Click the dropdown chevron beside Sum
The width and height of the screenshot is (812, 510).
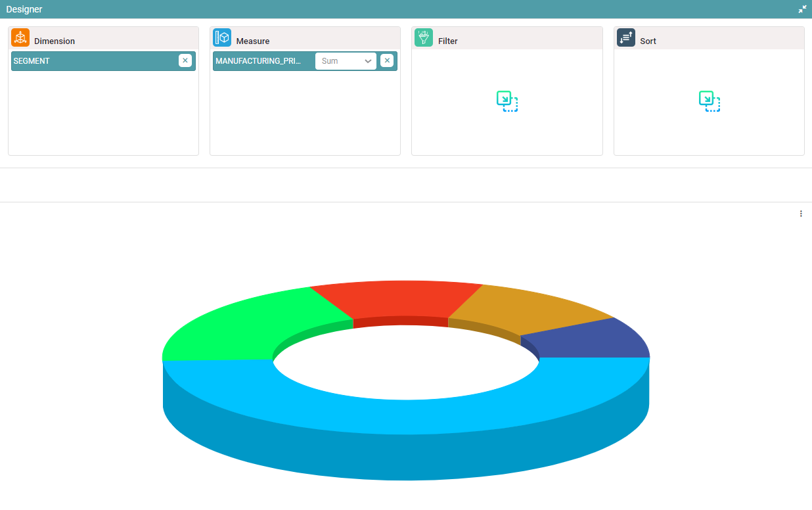click(368, 61)
